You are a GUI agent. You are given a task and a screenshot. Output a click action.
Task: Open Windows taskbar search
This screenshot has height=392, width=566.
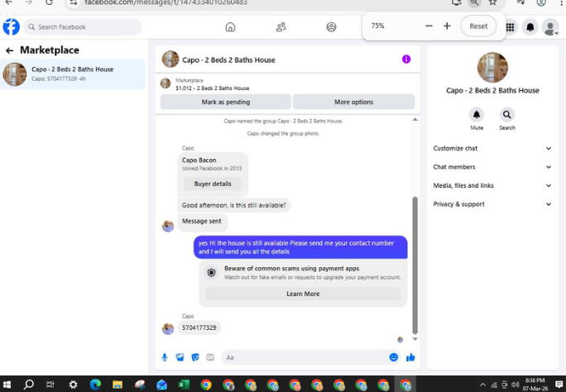click(x=28, y=385)
